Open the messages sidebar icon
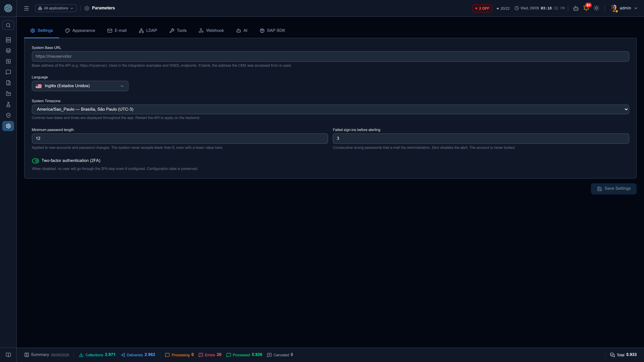Screen dimensions: 644x362 tap(8, 72)
